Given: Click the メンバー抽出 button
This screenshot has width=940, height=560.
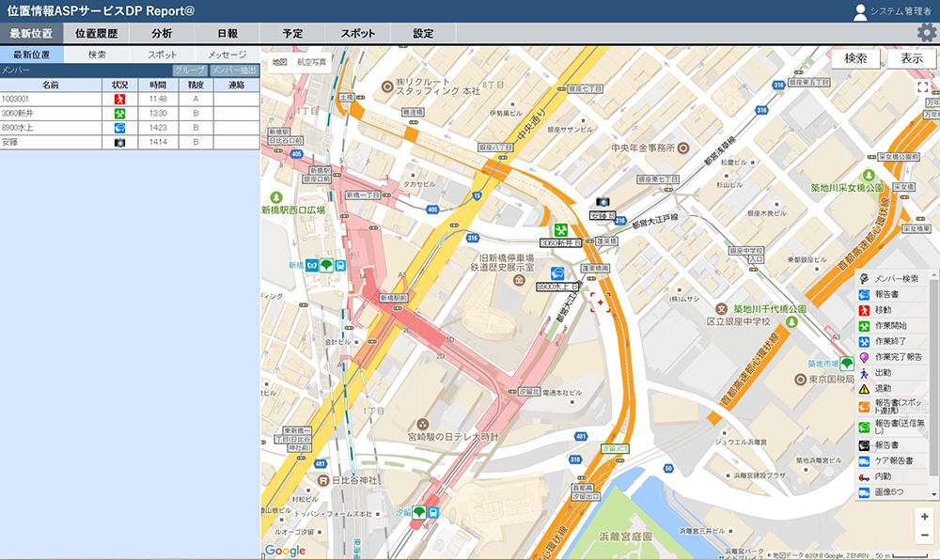Looking at the screenshot, I should coord(234,70).
